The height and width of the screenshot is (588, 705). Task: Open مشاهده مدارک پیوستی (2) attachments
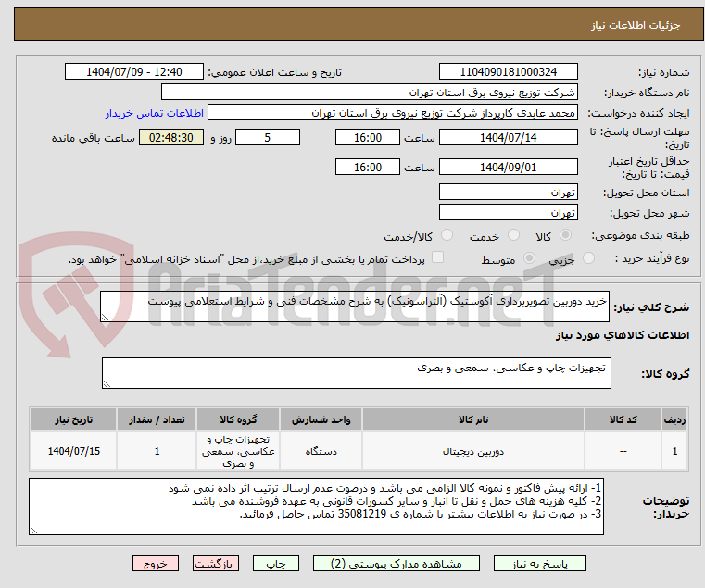pos(397,563)
